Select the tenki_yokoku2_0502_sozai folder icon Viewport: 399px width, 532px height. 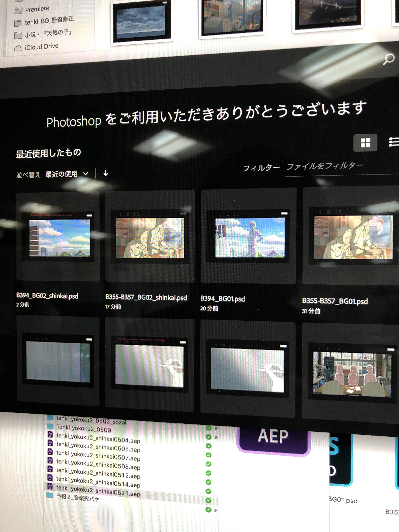pyautogui.click(x=50, y=417)
